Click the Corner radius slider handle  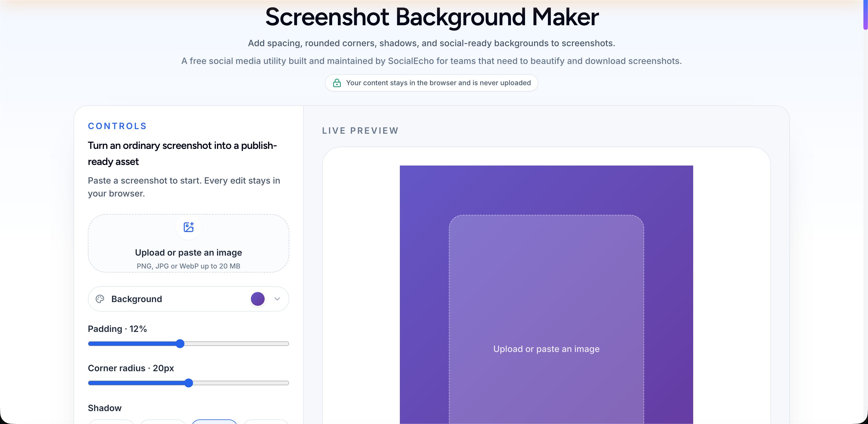pos(189,383)
